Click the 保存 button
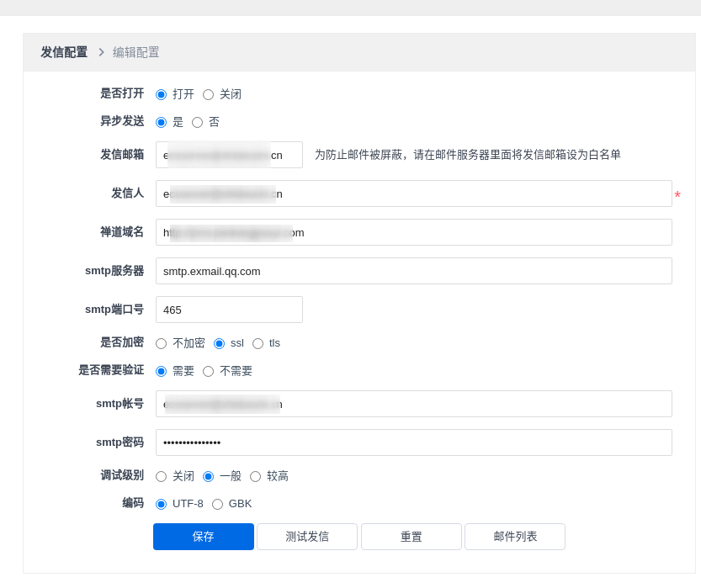Image resolution: width=701 pixels, height=588 pixels. coord(203,537)
